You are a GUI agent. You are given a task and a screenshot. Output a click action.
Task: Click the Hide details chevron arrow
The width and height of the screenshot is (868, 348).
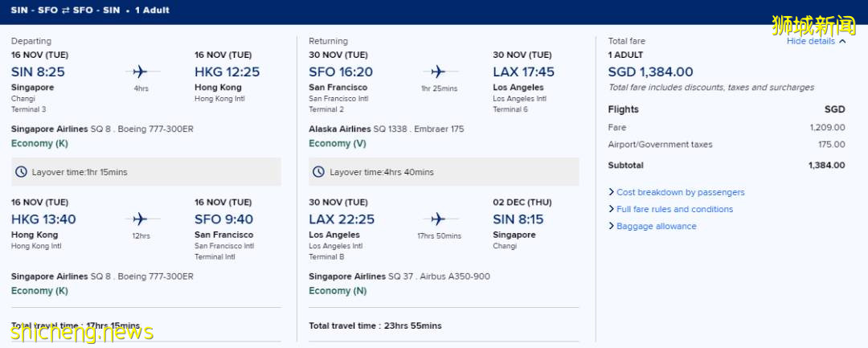click(842, 42)
